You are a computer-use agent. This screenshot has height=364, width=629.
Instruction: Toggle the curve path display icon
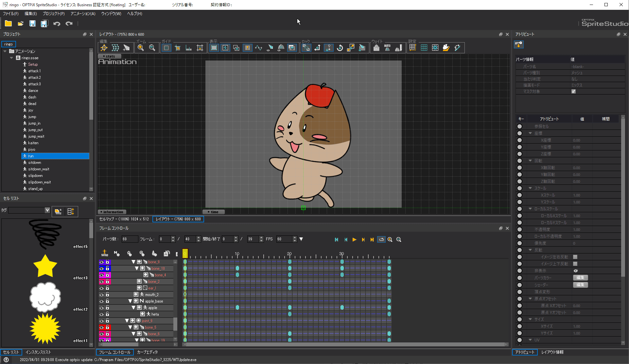258,48
